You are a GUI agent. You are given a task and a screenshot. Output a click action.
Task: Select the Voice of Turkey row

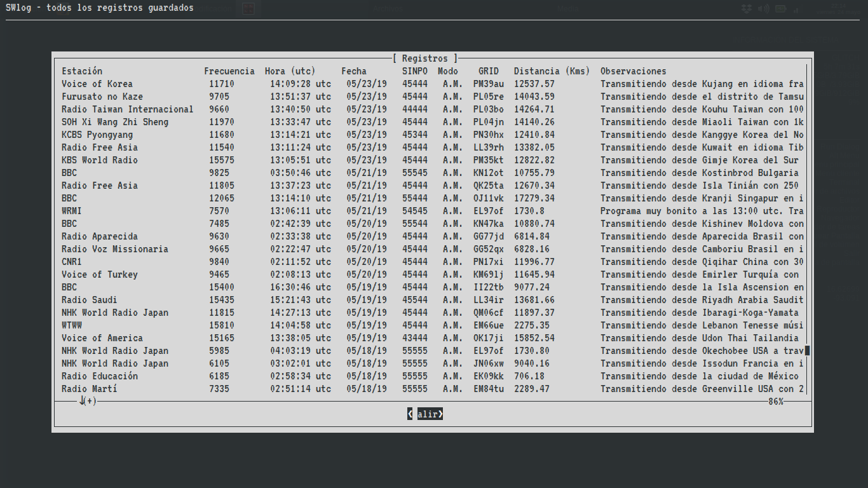click(x=433, y=274)
